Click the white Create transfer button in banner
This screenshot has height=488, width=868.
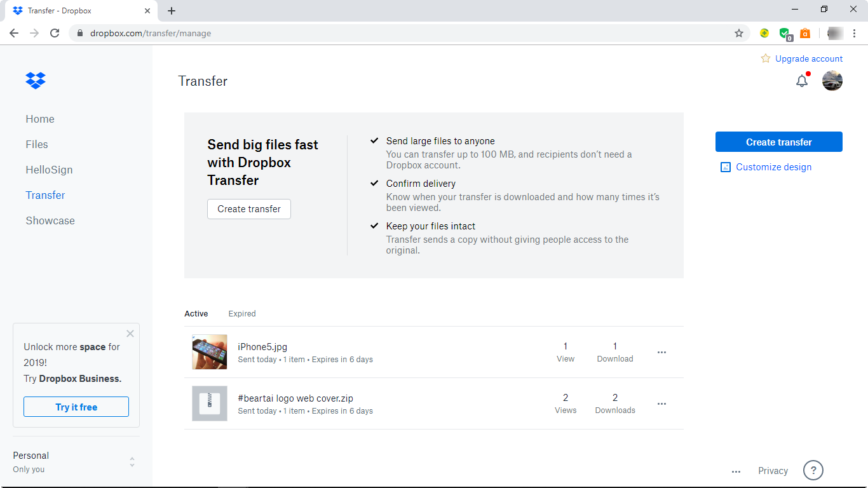(x=249, y=209)
